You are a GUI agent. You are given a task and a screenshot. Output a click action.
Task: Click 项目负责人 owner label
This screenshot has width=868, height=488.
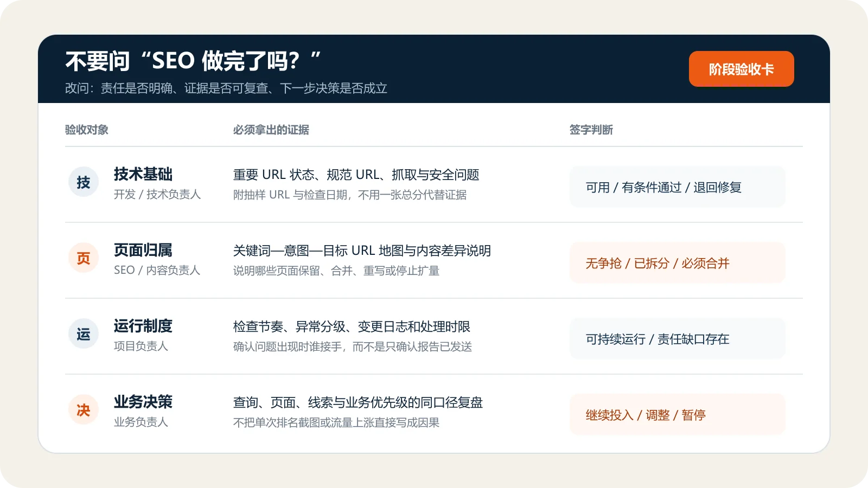click(141, 346)
